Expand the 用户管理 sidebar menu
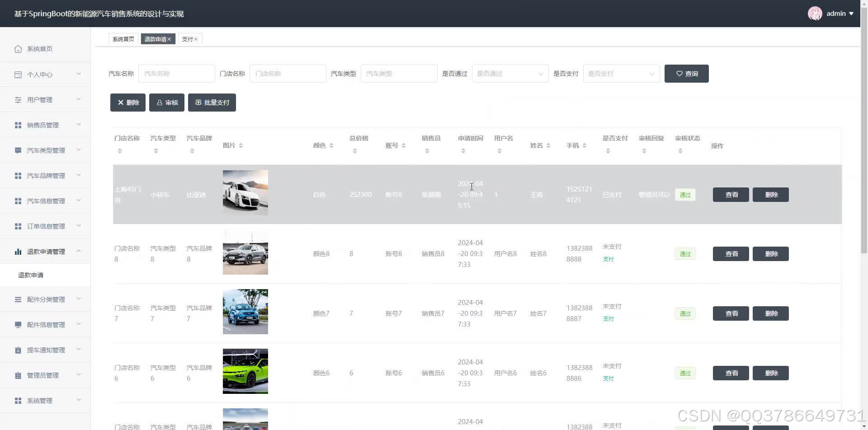The width and height of the screenshot is (868, 430). click(79, 99)
